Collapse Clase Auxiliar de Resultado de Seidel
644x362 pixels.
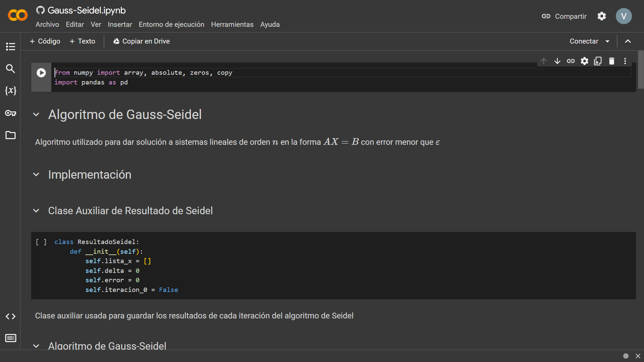tap(36, 211)
